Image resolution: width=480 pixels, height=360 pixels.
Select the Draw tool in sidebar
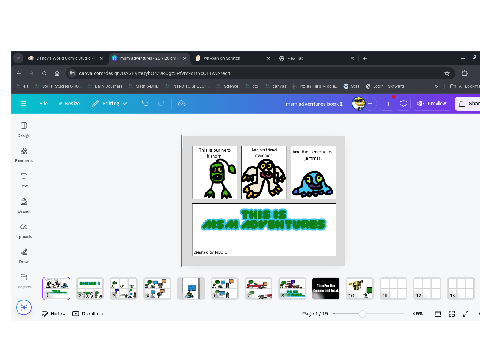pos(24,256)
